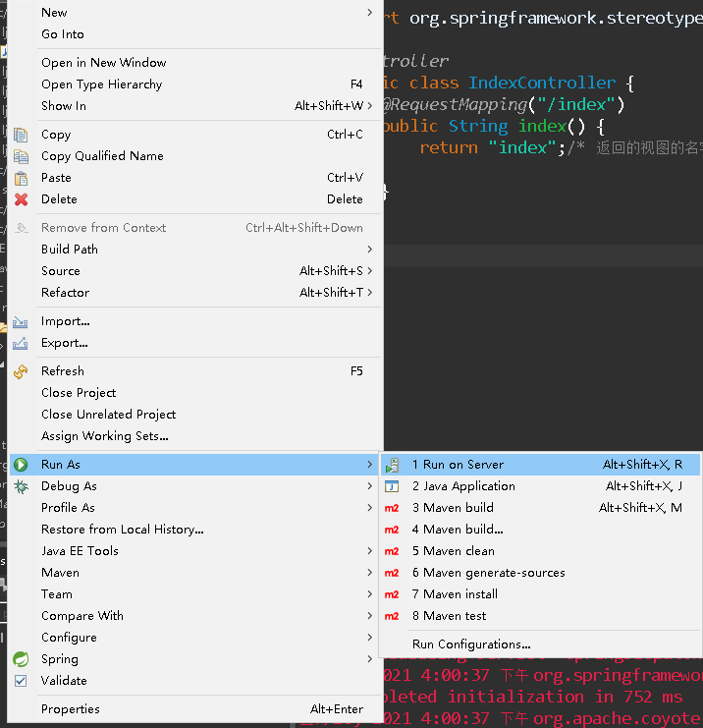Expand the Profile As submenu arrow
This screenshot has width=703, height=728.
(370, 508)
